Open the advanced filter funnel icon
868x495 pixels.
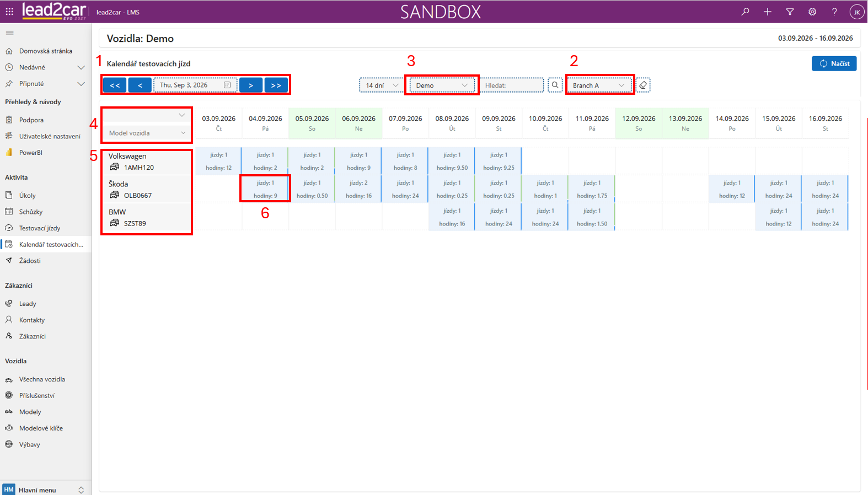[790, 12]
